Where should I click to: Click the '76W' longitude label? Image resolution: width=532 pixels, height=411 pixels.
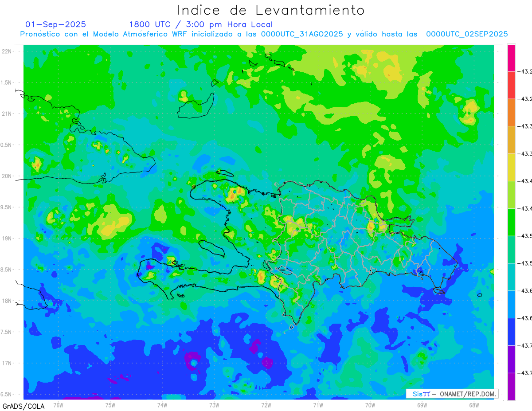[58, 405]
